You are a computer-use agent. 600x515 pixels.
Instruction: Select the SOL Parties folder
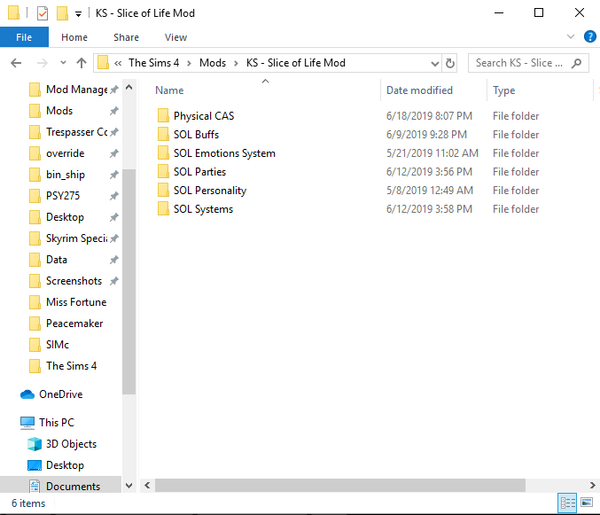199,172
